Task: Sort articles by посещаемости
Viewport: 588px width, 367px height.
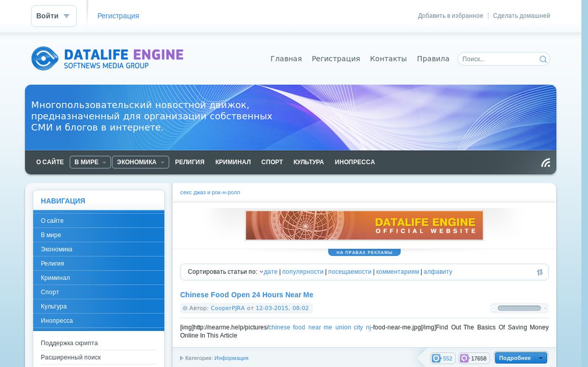Action: click(350, 272)
